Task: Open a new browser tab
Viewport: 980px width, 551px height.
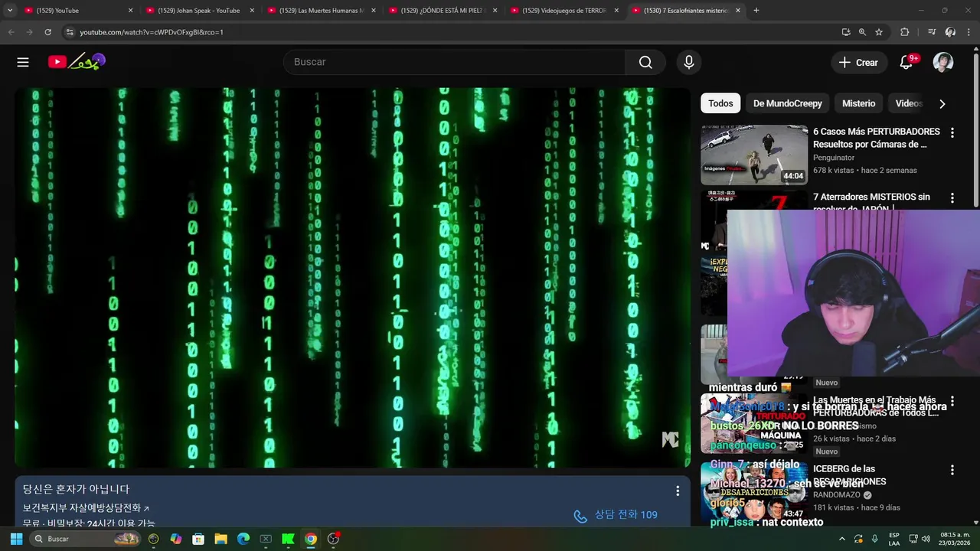Action: 756,11
